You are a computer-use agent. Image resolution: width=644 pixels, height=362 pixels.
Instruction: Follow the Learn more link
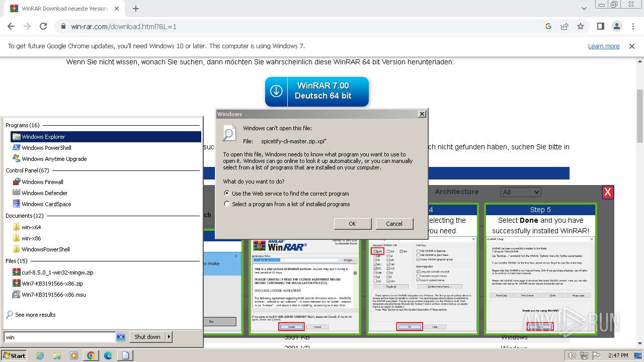[x=604, y=46]
